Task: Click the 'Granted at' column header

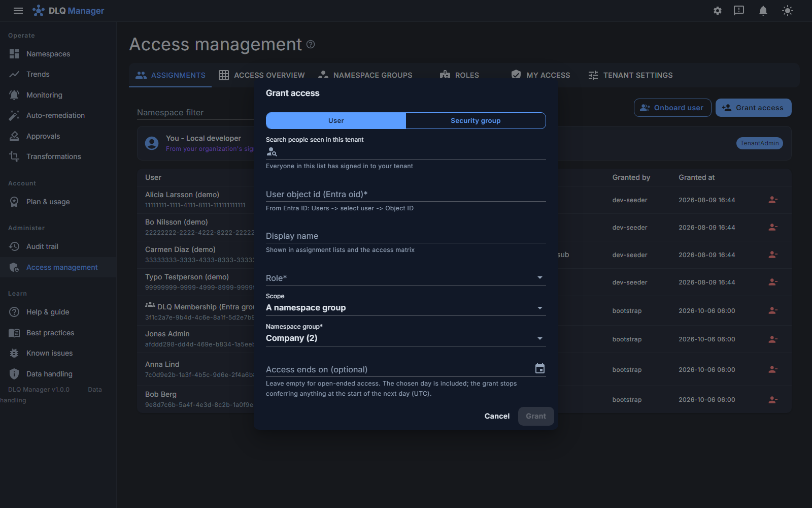Action: coord(696,177)
